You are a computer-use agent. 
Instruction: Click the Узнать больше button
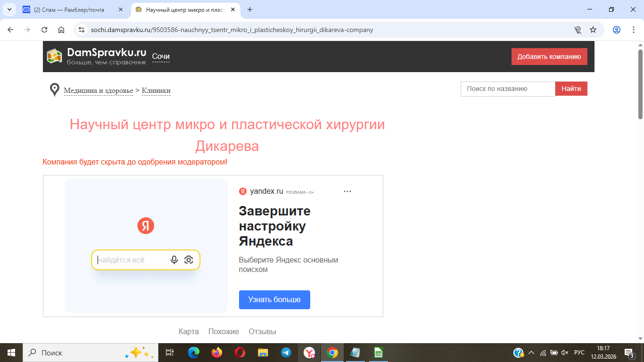point(274,300)
